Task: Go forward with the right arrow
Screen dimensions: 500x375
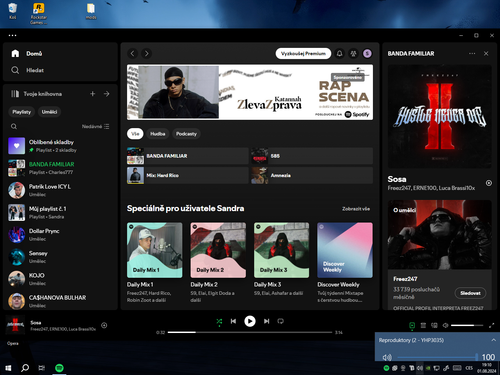Action: click(146, 53)
